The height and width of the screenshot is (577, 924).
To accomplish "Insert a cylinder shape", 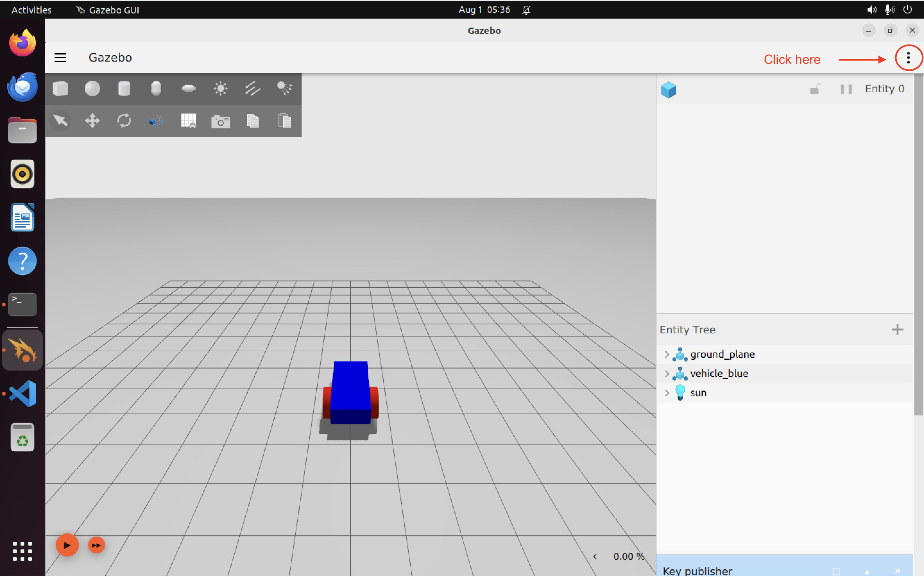I will click(x=124, y=89).
